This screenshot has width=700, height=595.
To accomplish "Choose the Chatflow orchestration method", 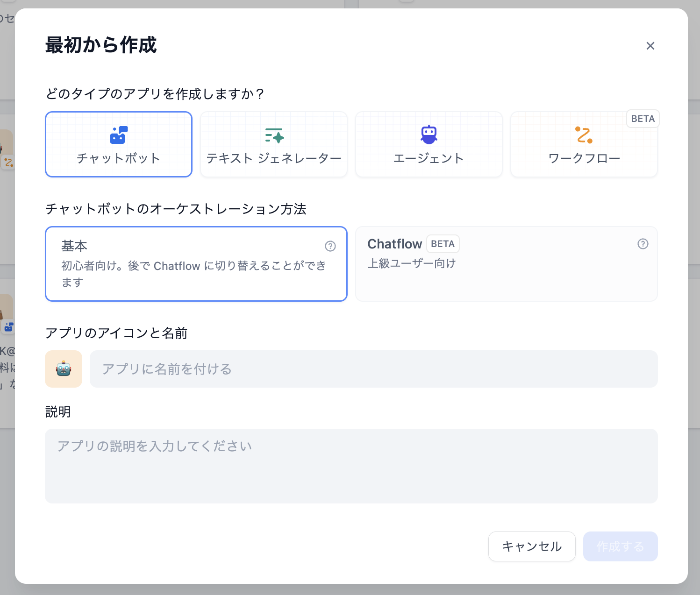I will point(507,264).
